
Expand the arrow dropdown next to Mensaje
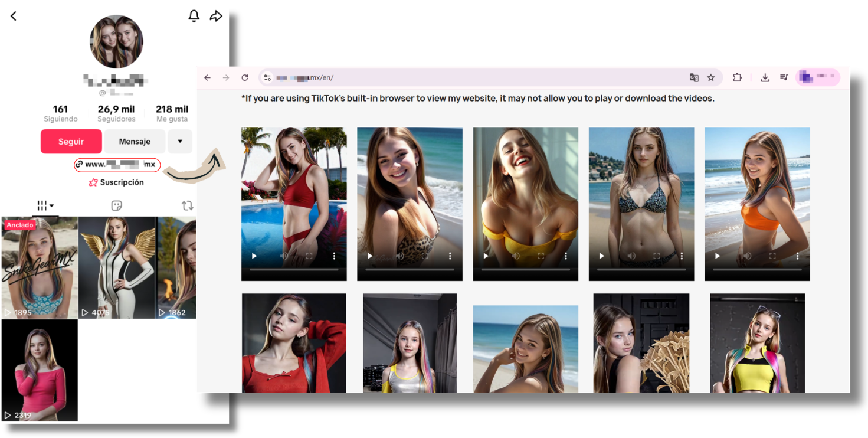click(180, 142)
